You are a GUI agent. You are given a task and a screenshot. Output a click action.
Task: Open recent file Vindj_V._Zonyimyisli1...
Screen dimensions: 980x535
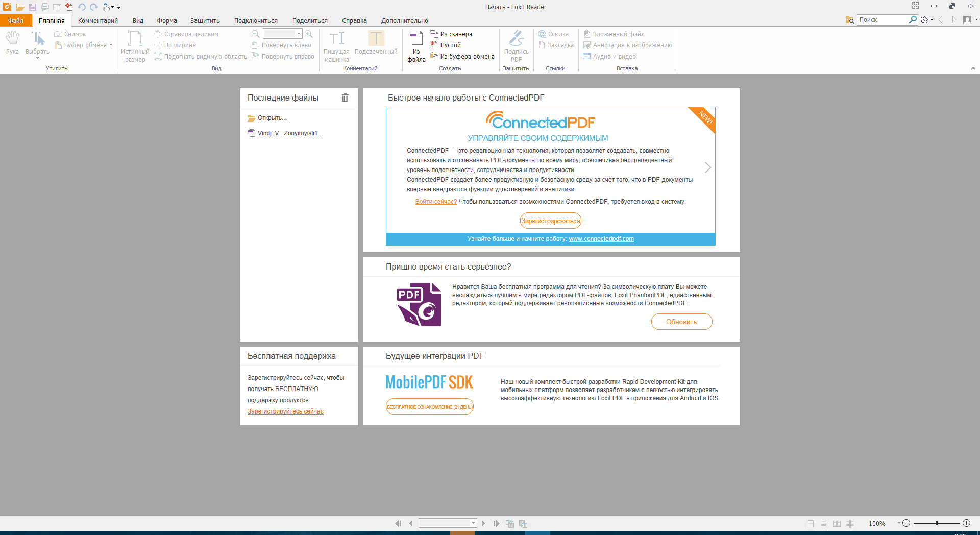285,133
